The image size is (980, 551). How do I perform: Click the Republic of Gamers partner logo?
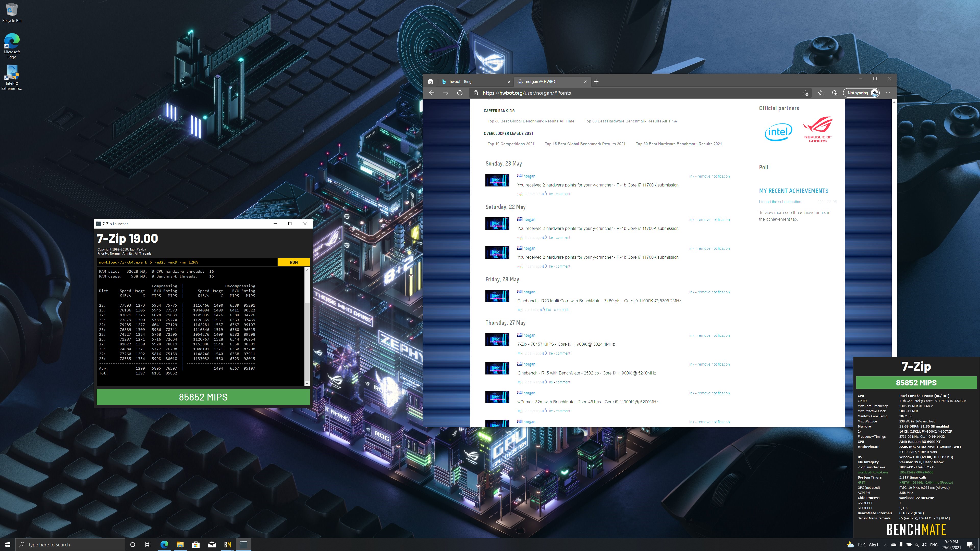click(x=817, y=129)
